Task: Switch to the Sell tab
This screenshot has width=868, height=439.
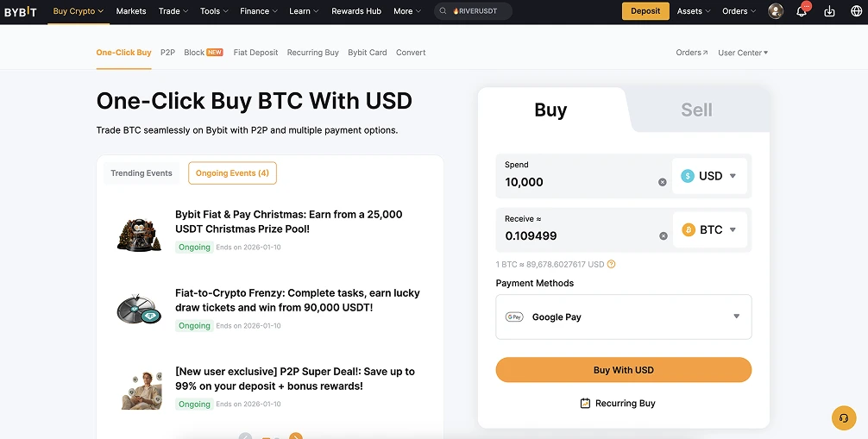Action: (696, 110)
